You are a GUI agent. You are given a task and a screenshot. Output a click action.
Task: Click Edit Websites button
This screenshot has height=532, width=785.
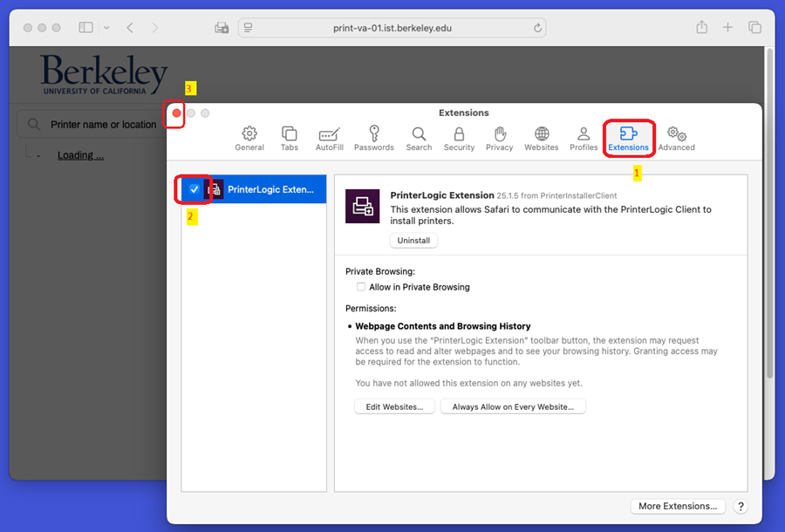click(x=394, y=406)
